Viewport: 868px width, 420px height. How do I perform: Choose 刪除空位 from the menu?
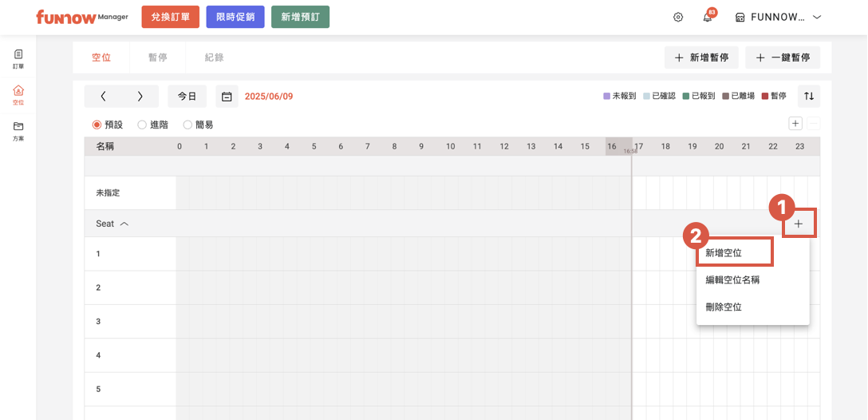pos(724,307)
